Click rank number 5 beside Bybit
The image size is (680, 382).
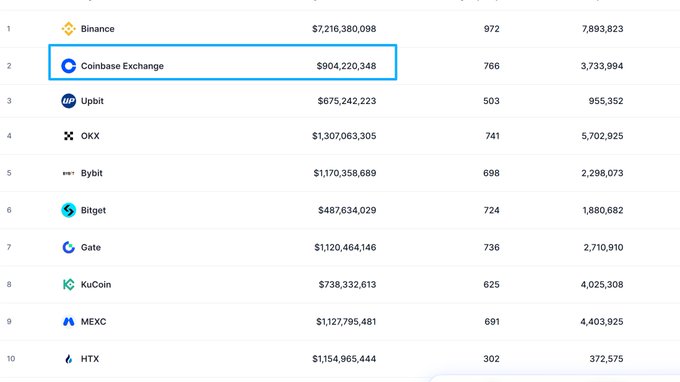click(x=9, y=173)
